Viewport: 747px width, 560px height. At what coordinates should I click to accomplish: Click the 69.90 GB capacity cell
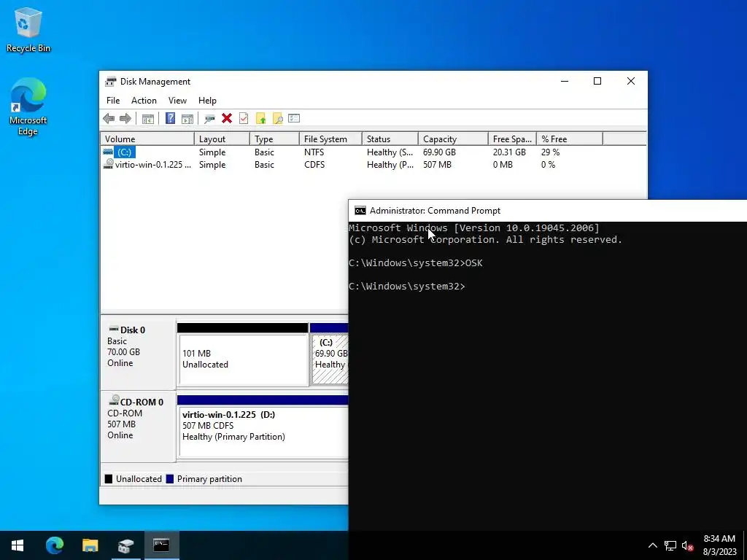[x=439, y=152]
